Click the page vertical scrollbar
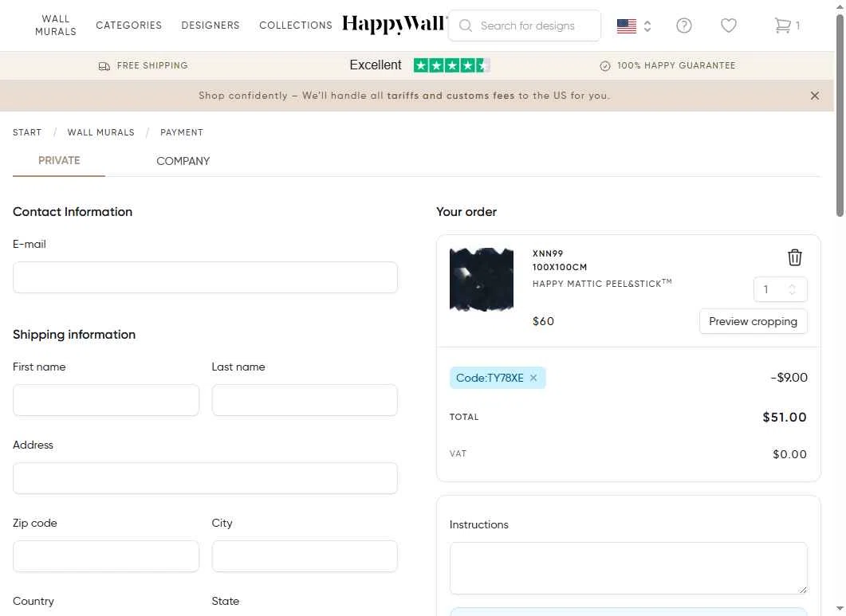This screenshot has height=616, width=846. click(x=840, y=116)
